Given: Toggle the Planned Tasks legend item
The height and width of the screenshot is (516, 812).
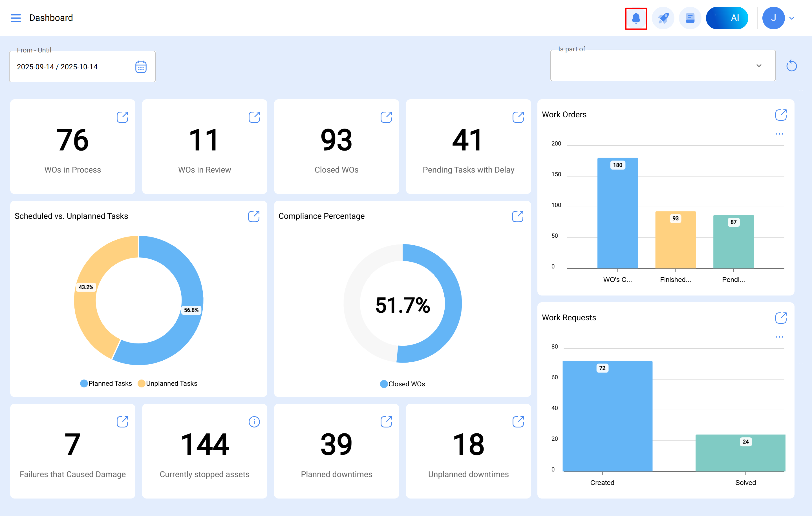Looking at the screenshot, I should pos(105,383).
